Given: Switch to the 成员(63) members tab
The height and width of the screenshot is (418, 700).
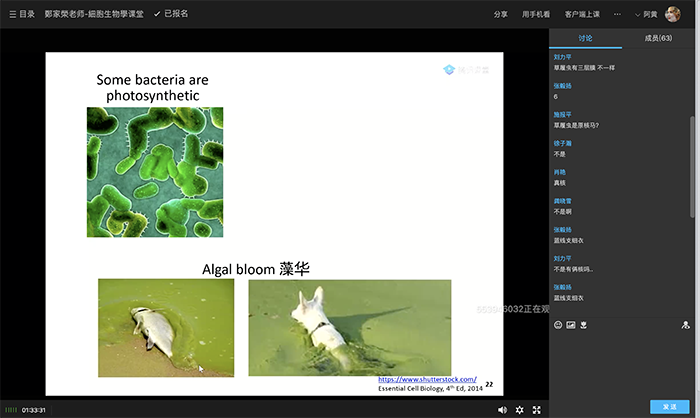Looking at the screenshot, I should tap(658, 38).
